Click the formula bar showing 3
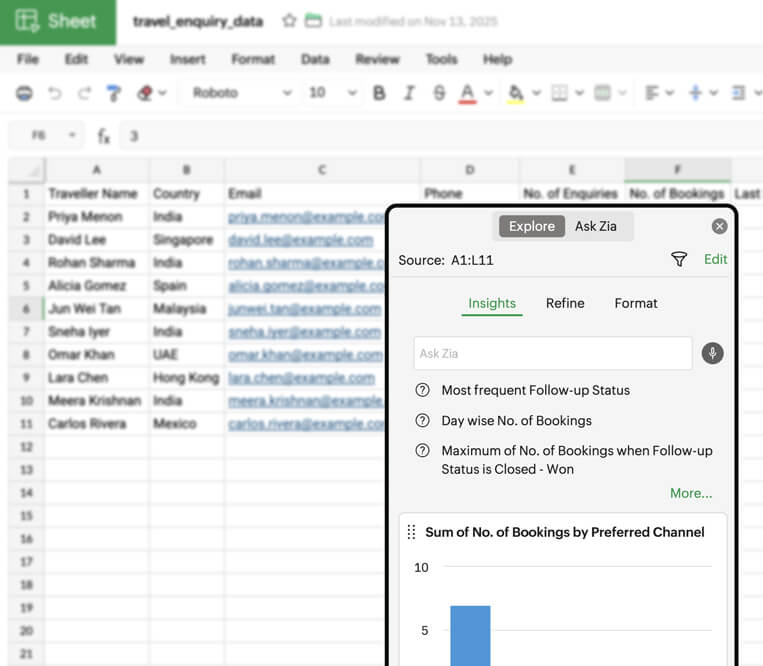763x666 pixels. pos(440,136)
